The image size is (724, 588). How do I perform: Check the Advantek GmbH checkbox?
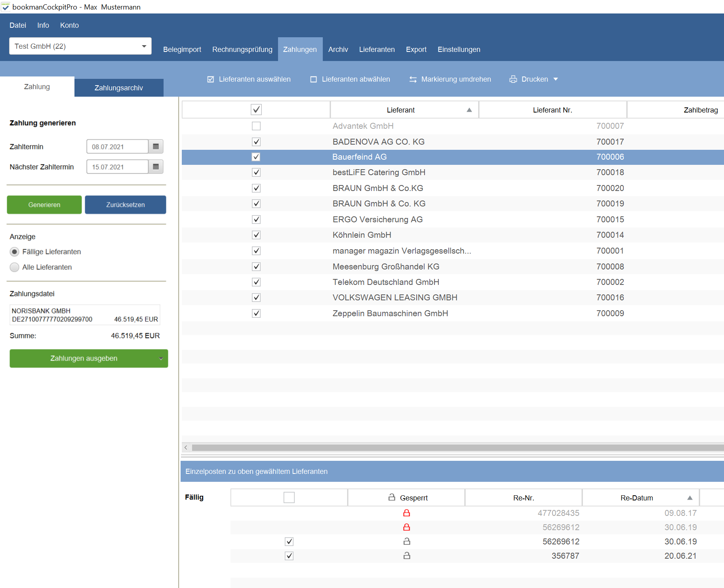coord(256,126)
